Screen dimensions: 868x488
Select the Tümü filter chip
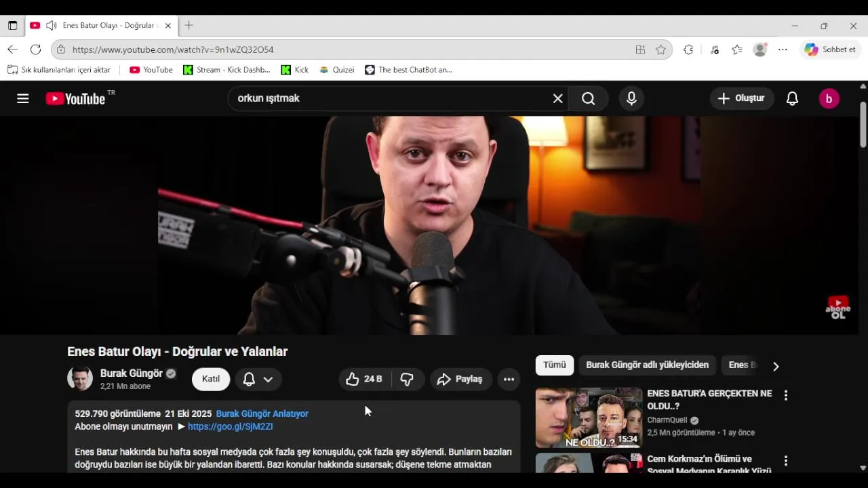click(555, 365)
